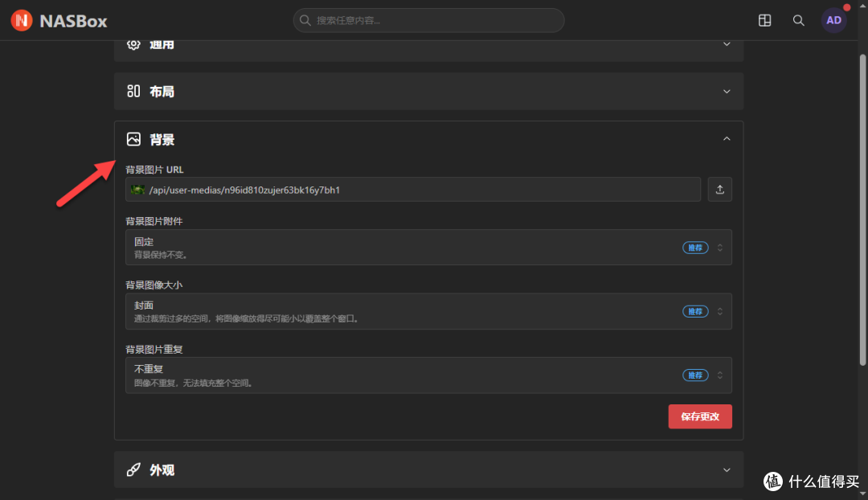
Task: Open the AD user avatar menu
Action: pyautogui.click(x=833, y=20)
